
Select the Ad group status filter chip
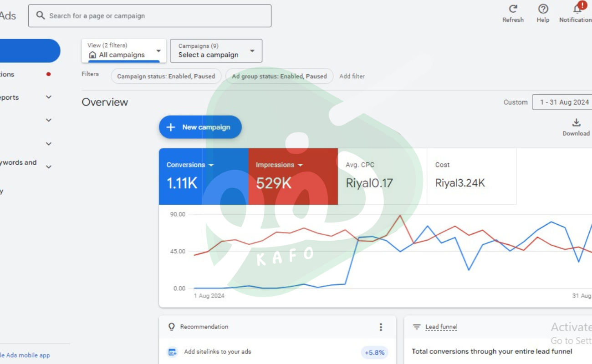coord(279,76)
